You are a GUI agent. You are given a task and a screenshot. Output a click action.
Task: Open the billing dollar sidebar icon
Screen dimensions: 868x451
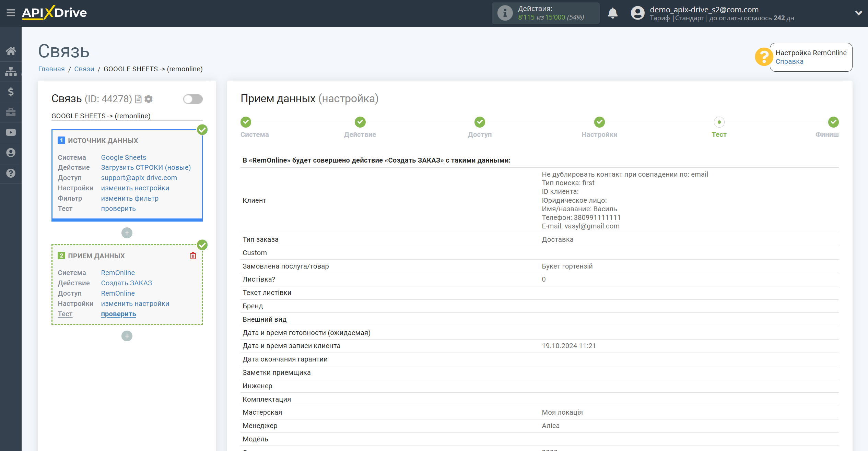pyautogui.click(x=11, y=92)
